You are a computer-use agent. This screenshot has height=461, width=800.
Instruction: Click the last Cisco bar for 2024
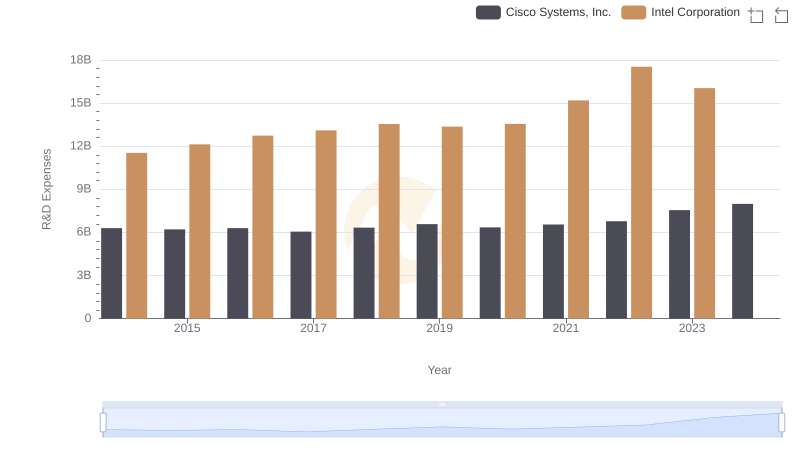742,262
